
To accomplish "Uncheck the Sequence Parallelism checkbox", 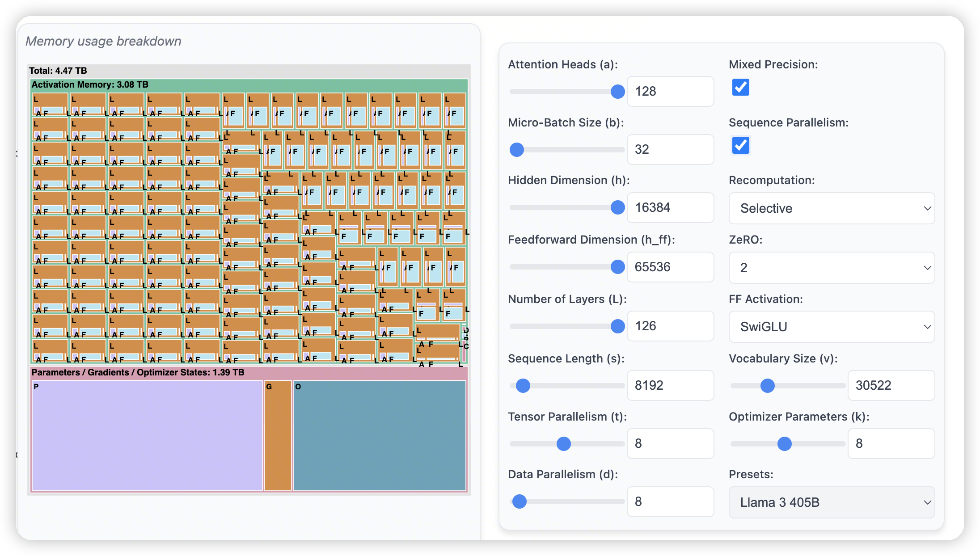I will coord(740,145).
